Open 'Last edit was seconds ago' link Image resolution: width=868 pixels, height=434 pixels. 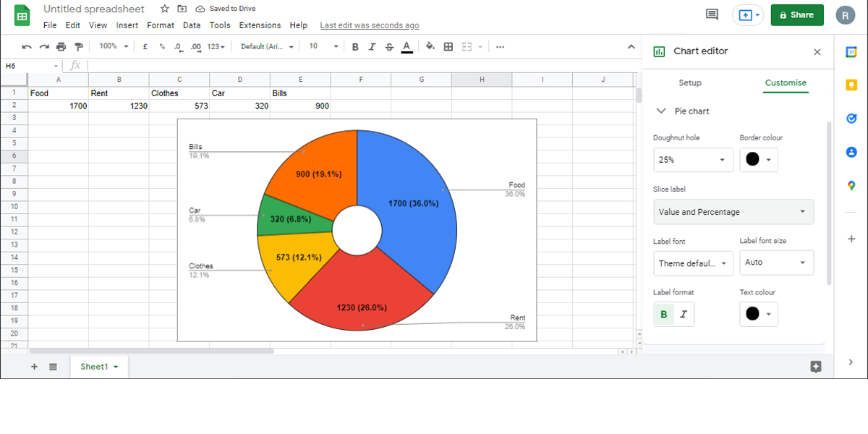(370, 25)
